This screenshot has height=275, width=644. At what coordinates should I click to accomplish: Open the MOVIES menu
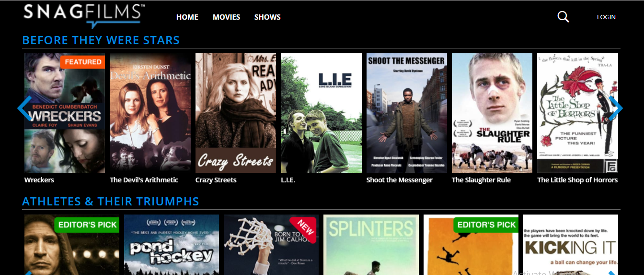click(x=226, y=17)
